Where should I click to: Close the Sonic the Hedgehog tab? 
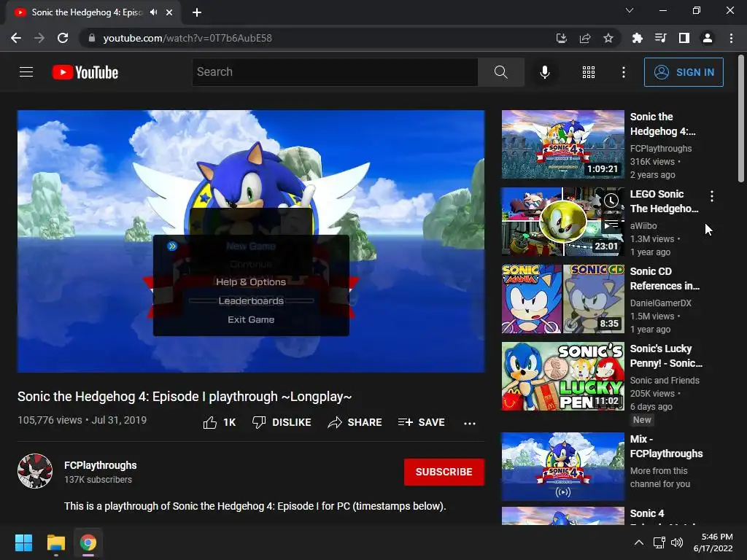169,12
